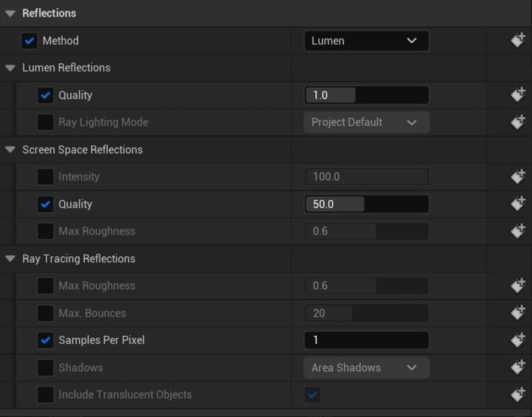This screenshot has width=532, height=417.
Task: Enable the Shadows override checkbox
Action: [x=45, y=367]
